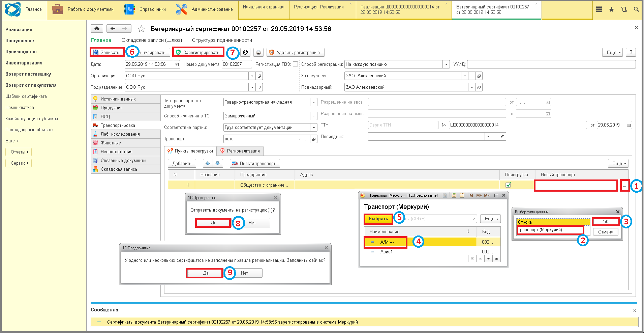Open the home page icon button
The image size is (644, 333).
pos(97,29)
